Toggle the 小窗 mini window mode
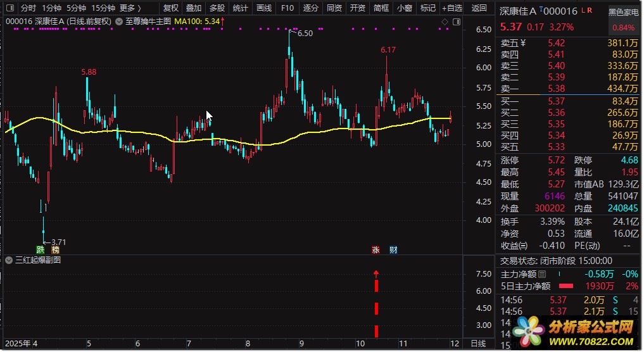The width and height of the screenshot is (644, 352). click(403, 8)
